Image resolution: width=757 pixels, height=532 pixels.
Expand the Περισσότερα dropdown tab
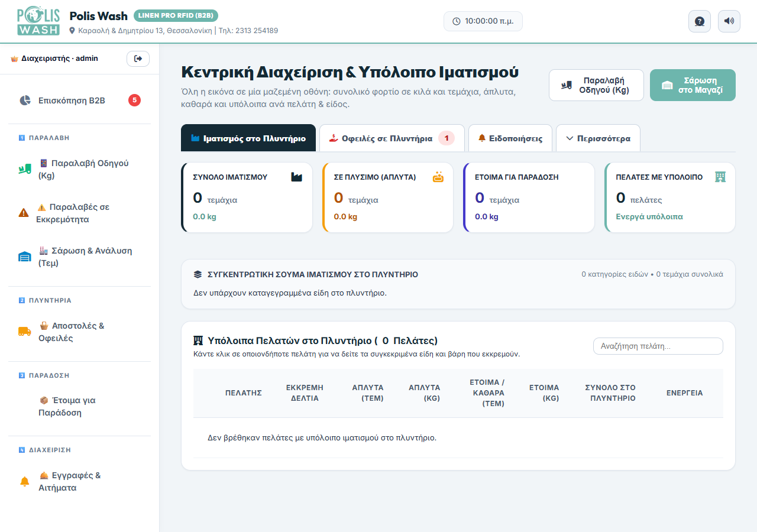[598, 138]
